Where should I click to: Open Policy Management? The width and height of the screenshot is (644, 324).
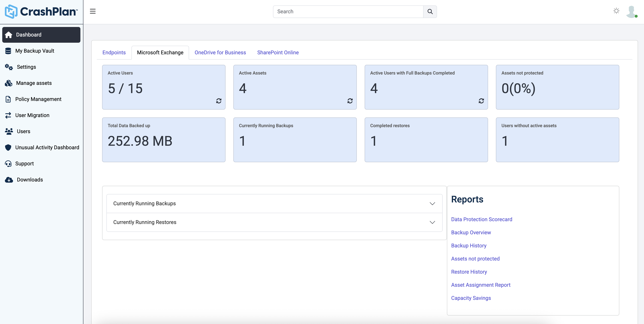pyautogui.click(x=38, y=99)
